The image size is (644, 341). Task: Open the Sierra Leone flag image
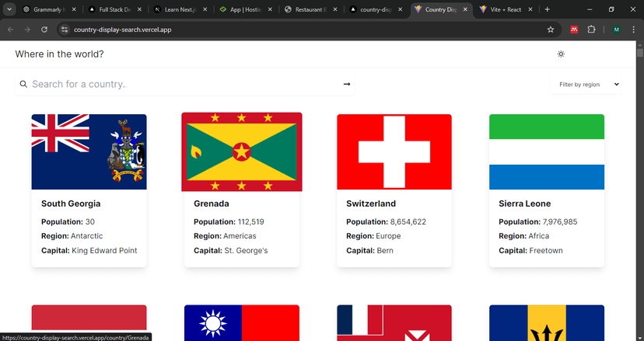tap(547, 151)
